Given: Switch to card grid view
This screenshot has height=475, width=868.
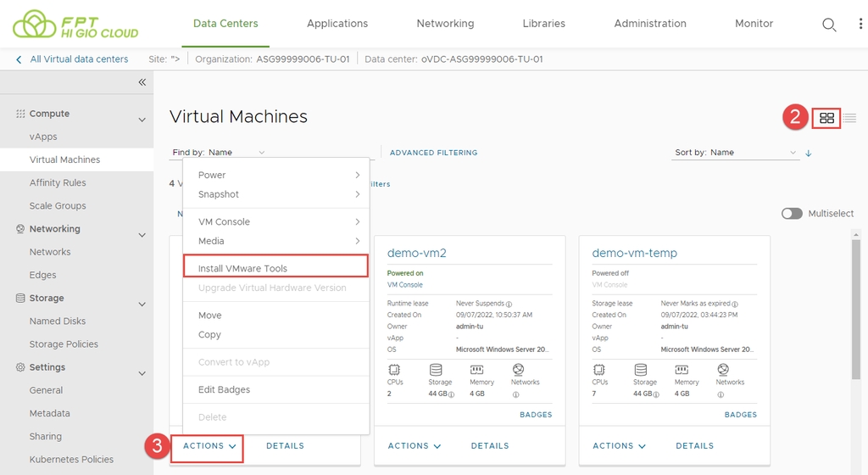Looking at the screenshot, I should pyautogui.click(x=826, y=119).
